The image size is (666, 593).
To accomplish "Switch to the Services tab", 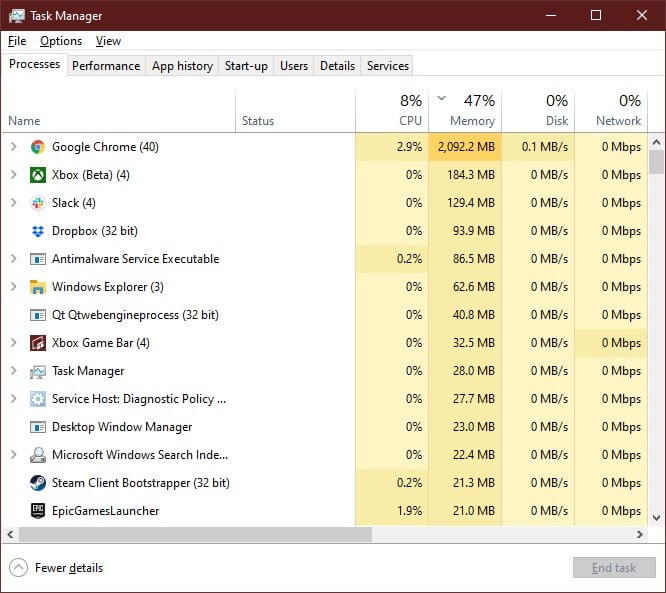I will coord(388,66).
